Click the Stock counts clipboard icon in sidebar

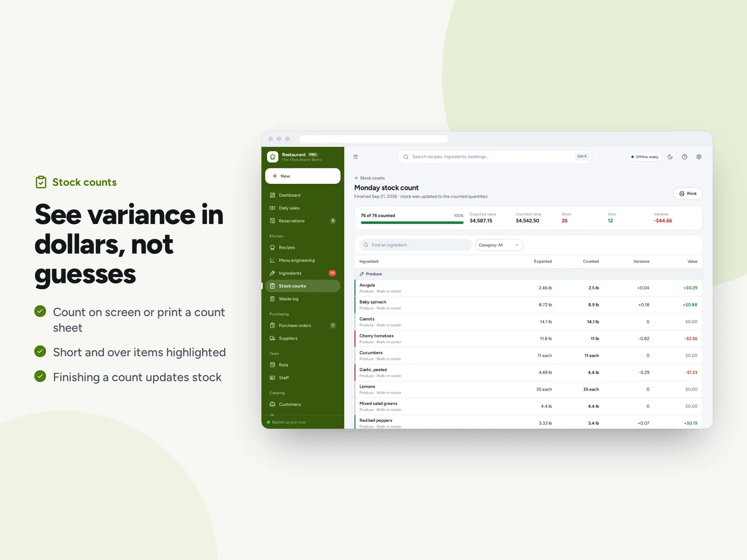coord(272,286)
